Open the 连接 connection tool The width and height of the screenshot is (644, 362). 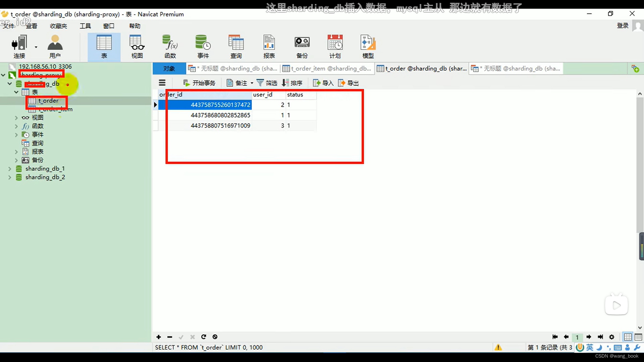coord(19,47)
